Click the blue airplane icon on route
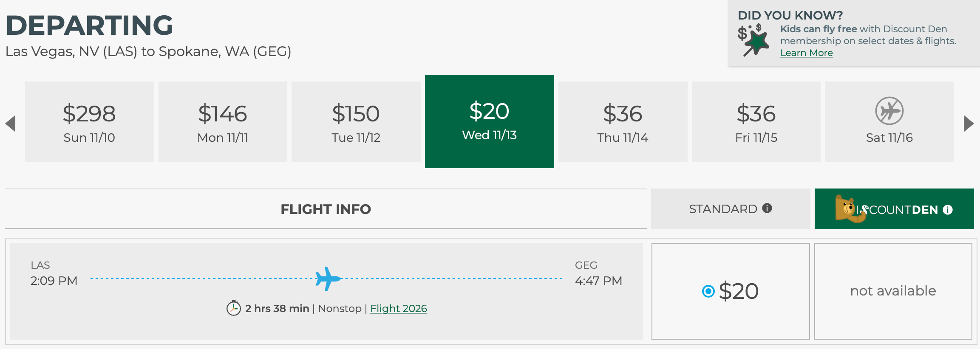This screenshot has height=349, width=980. (328, 279)
